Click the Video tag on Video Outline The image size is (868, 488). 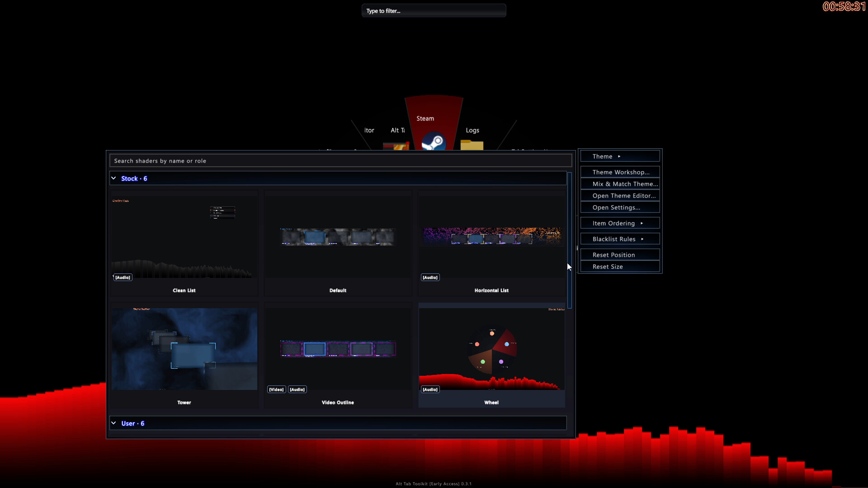pos(276,389)
